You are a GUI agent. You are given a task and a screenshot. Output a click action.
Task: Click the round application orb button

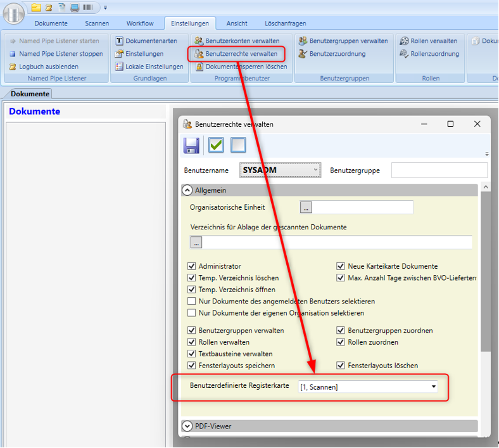click(13, 13)
